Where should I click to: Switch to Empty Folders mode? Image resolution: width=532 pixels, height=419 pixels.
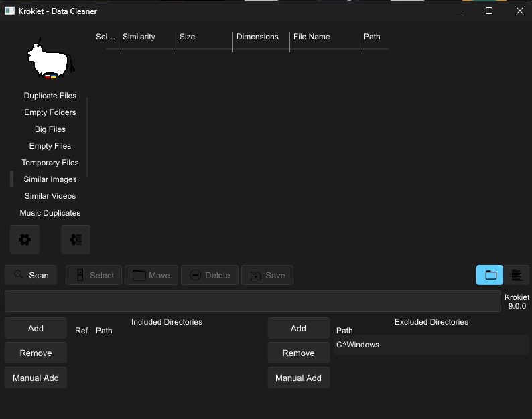pos(50,112)
